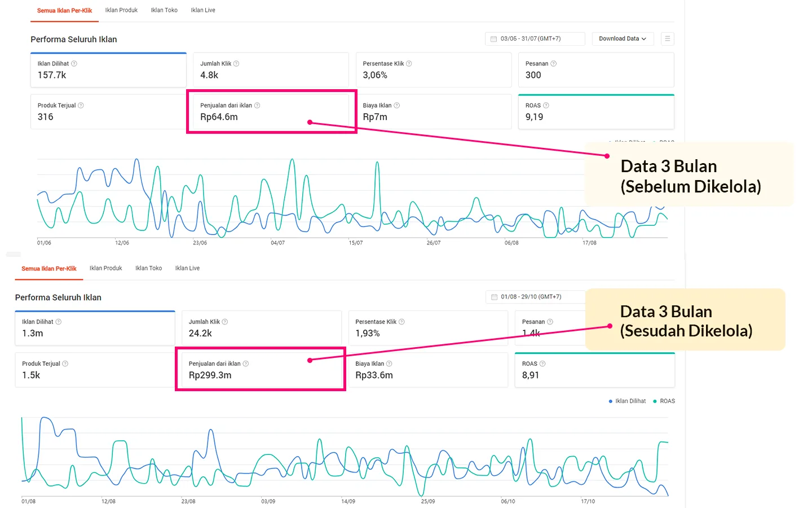The height and width of the screenshot is (508, 812).
Task: Switch to the Iklan Produk tab
Action: point(121,10)
